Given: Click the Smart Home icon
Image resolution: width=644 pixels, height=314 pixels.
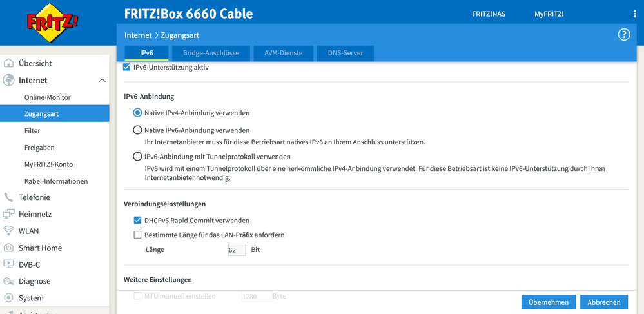Looking at the screenshot, I should [8, 248].
